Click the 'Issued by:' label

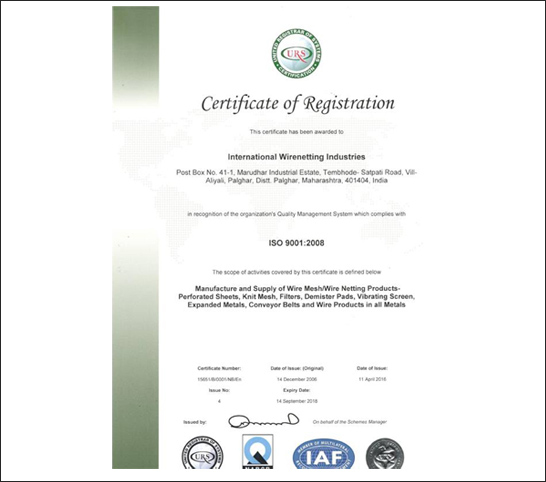tap(195, 422)
